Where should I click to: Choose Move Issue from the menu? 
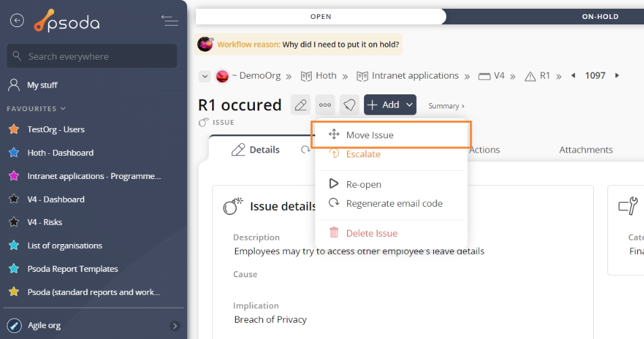tap(391, 135)
